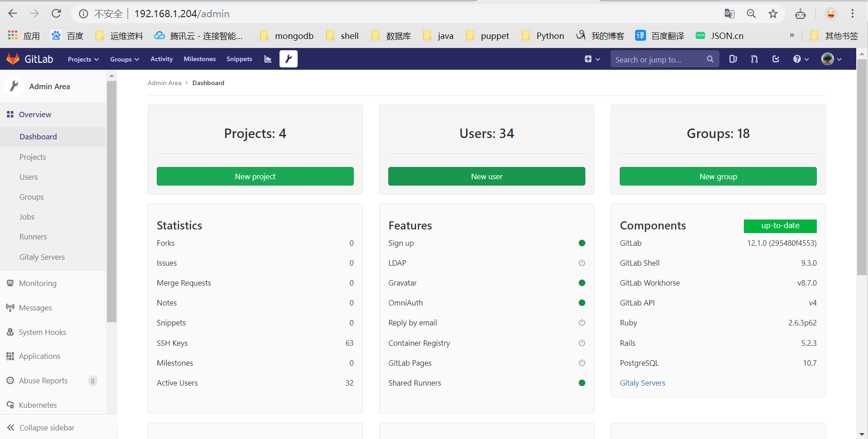868x439 pixels.
Task: Click the browser back arrow
Action: pyautogui.click(x=13, y=14)
